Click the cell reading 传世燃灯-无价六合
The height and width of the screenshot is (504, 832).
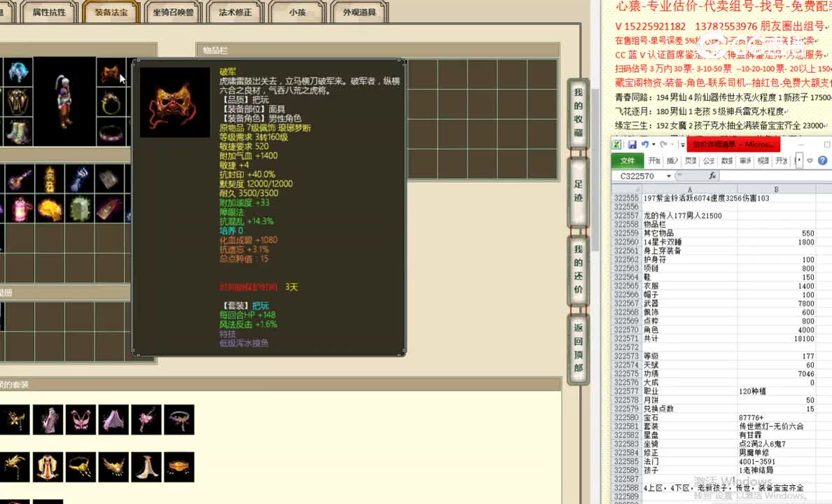click(x=776, y=426)
